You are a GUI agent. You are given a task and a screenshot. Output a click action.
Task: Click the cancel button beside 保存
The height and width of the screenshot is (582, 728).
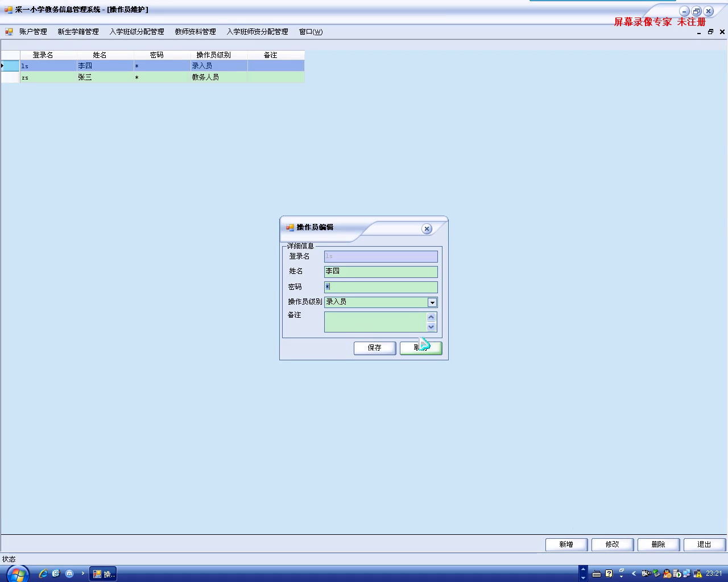pyautogui.click(x=421, y=348)
